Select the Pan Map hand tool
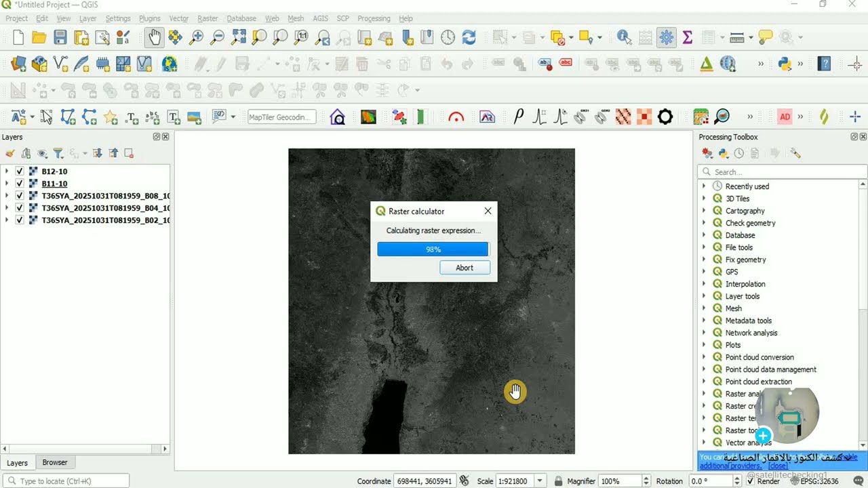 [154, 37]
